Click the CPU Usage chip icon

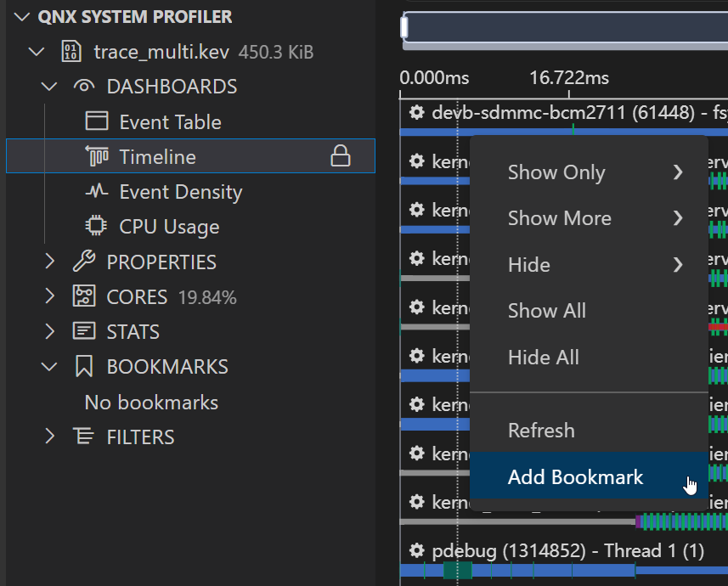[x=97, y=227]
